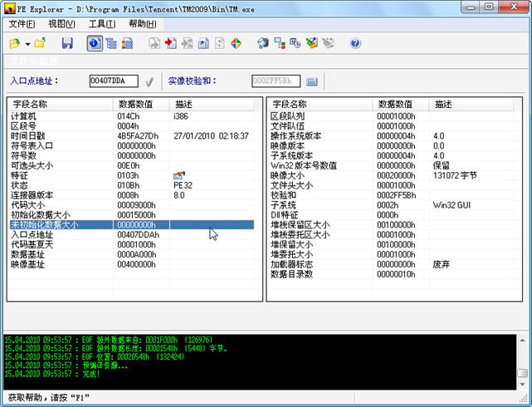Viewport: 532px width, 407px height.
Task: Open the 帮助(H) menu
Action: coord(142,24)
